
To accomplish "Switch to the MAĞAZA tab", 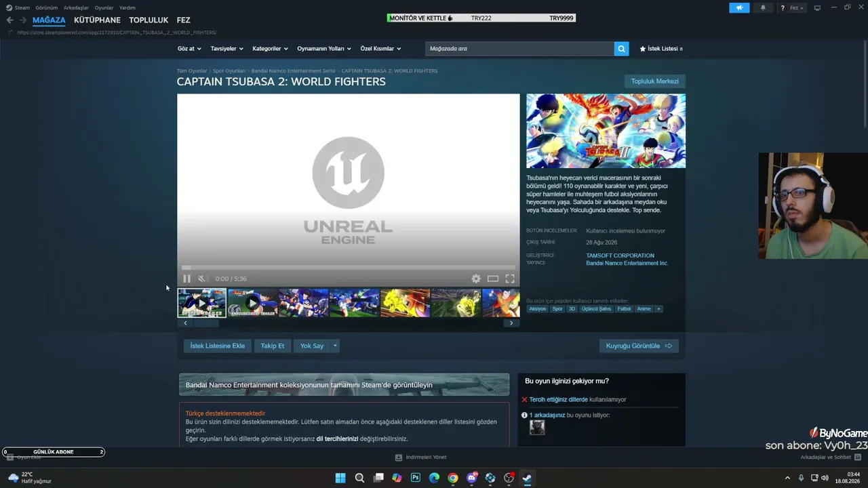I will (x=49, y=20).
